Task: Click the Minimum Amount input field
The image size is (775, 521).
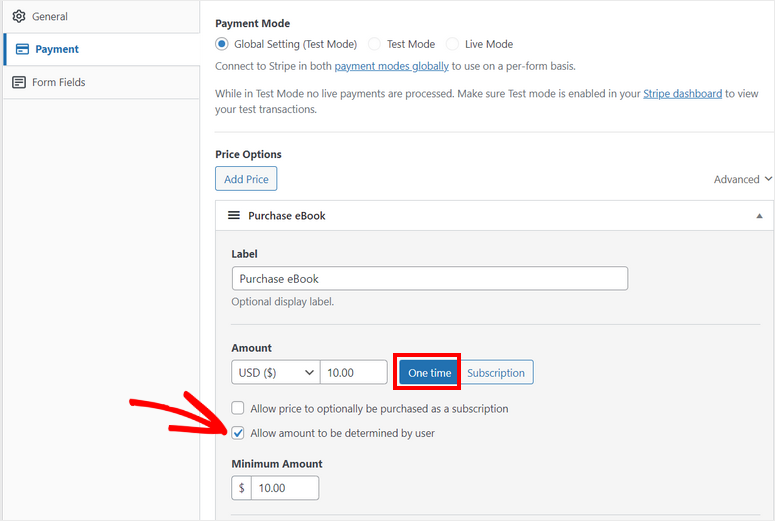Action: (x=284, y=488)
